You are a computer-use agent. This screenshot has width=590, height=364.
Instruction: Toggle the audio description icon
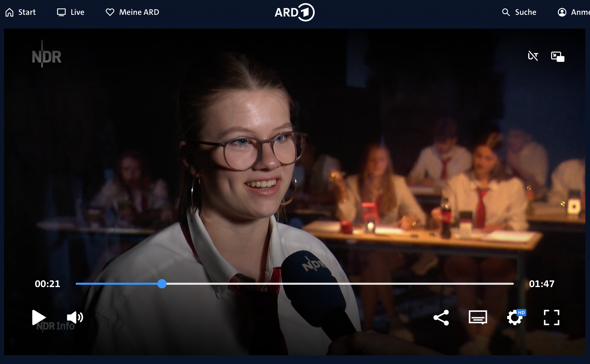[x=533, y=56]
